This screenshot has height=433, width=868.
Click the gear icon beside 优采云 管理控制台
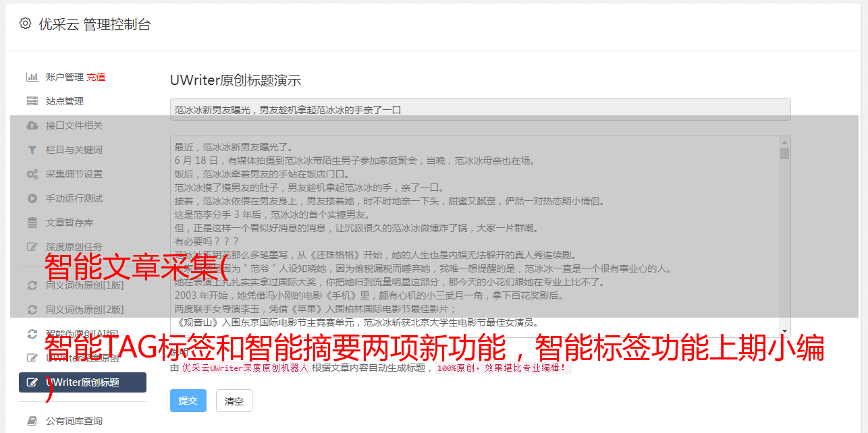tap(25, 24)
